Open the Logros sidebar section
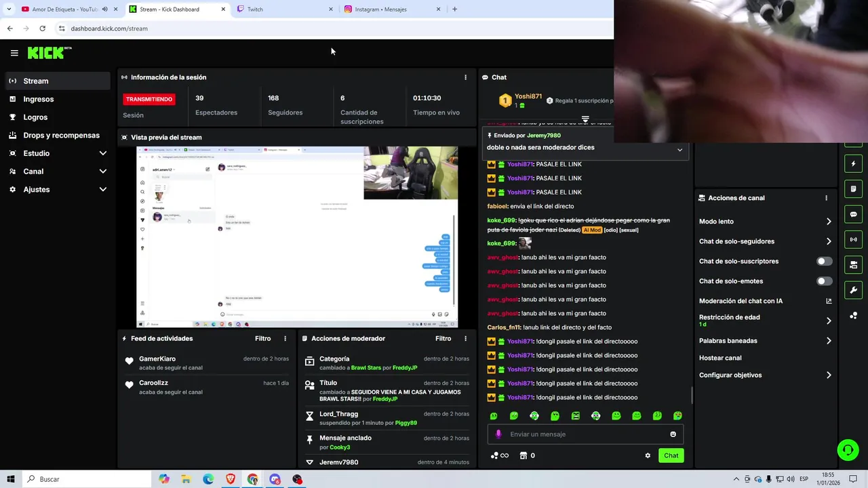The height and width of the screenshot is (488, 868). click(x=57, y=117)
